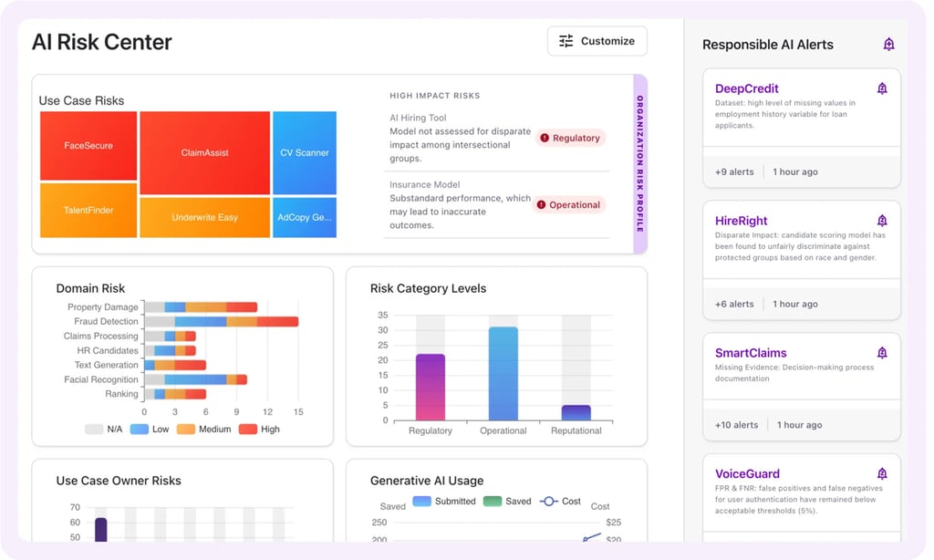
Task: Click the Operational risk badge for Insurance Model
Action: (569, 204)
